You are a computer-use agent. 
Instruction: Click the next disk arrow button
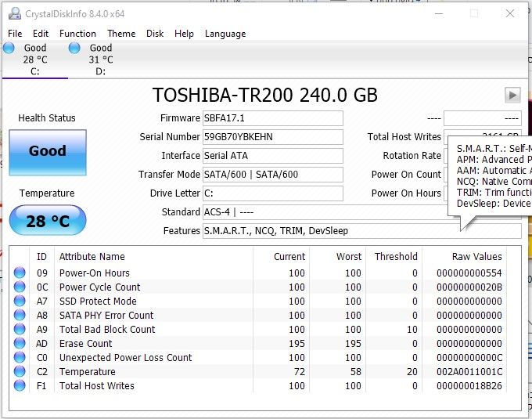(x=512, y=95)
